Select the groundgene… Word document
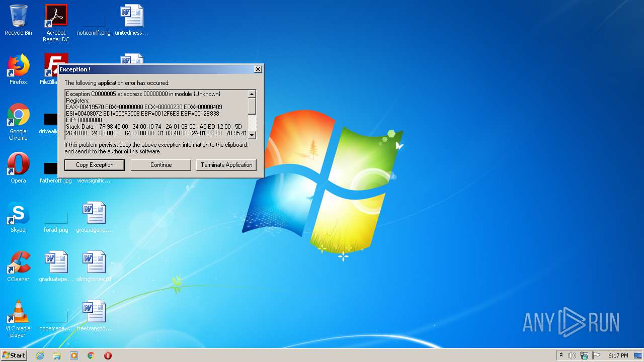 [94, 217]
